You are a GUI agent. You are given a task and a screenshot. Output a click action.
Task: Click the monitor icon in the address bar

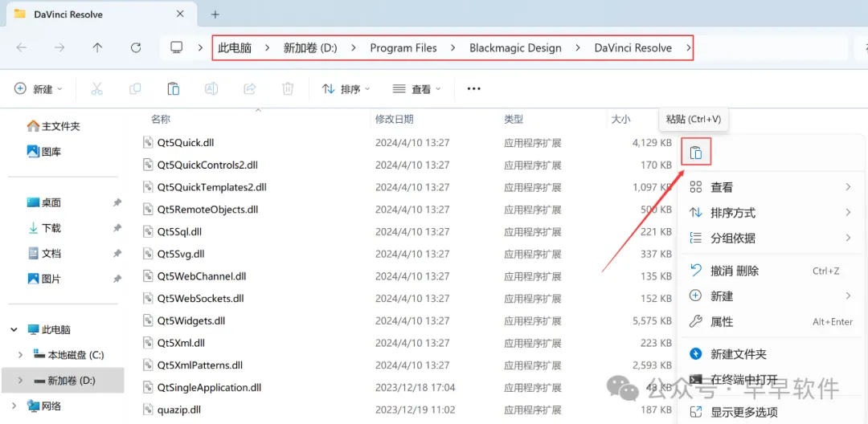177,47
